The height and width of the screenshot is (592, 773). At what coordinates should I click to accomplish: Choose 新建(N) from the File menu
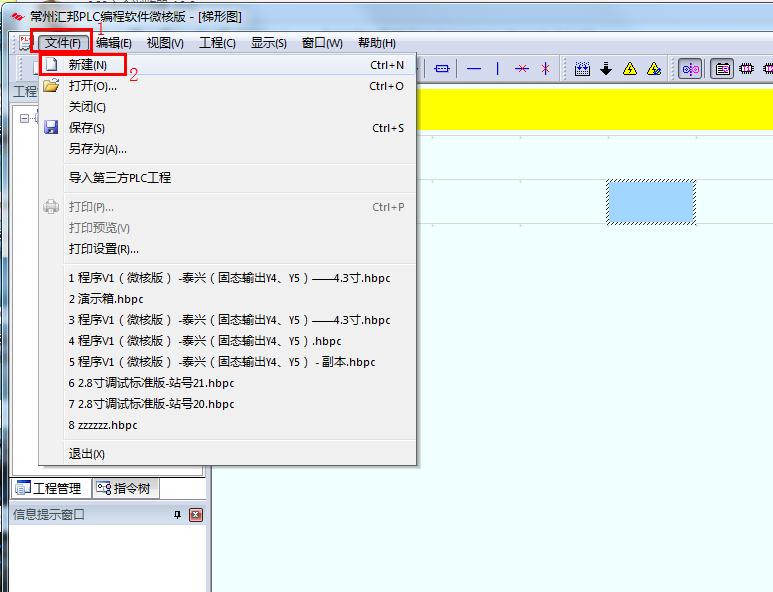pos(228,65)
